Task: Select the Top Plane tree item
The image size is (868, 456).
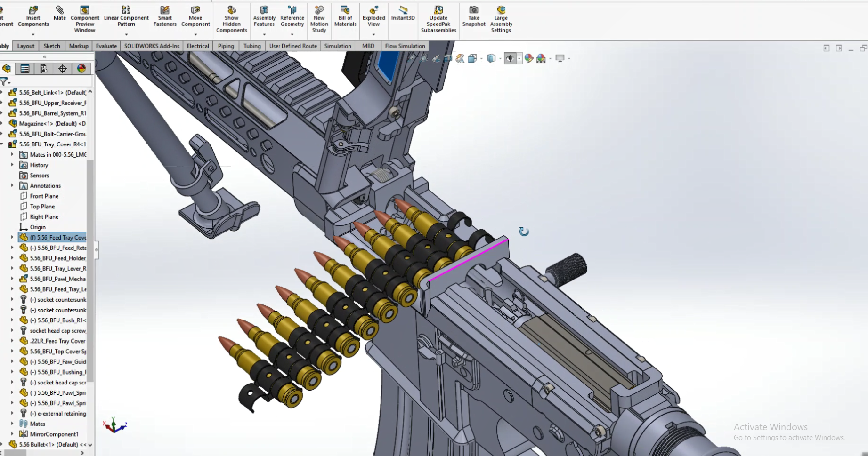Action: pyautogui.click(x=42, y=207)
